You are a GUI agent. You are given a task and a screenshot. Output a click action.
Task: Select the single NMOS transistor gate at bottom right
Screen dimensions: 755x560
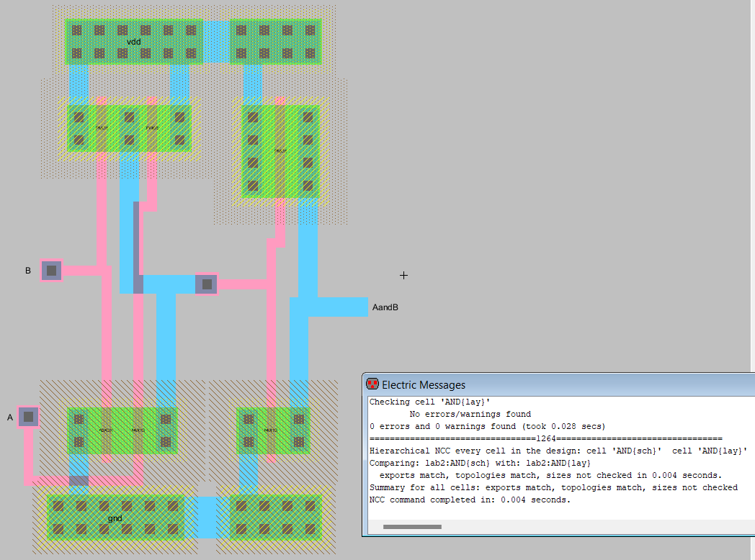click(x=271, y=430)
